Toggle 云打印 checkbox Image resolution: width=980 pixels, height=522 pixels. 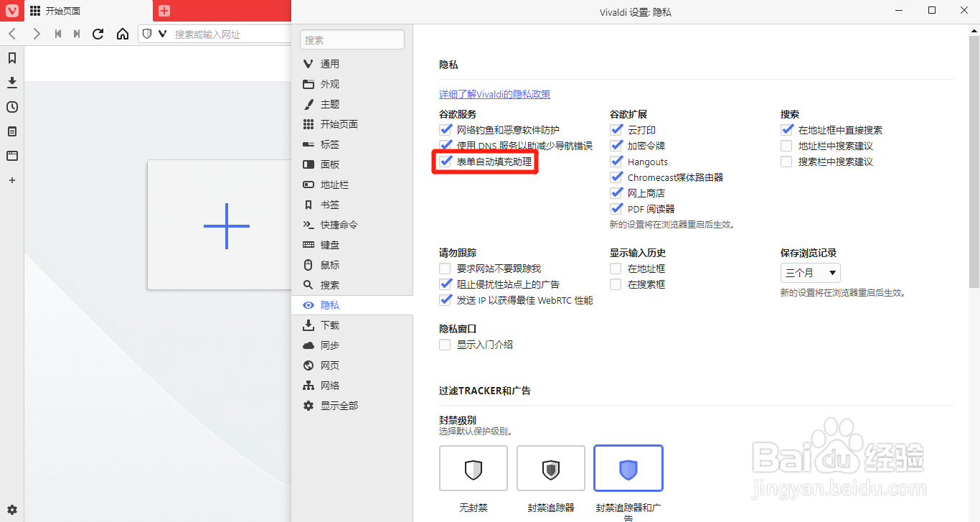pos(616,130)
